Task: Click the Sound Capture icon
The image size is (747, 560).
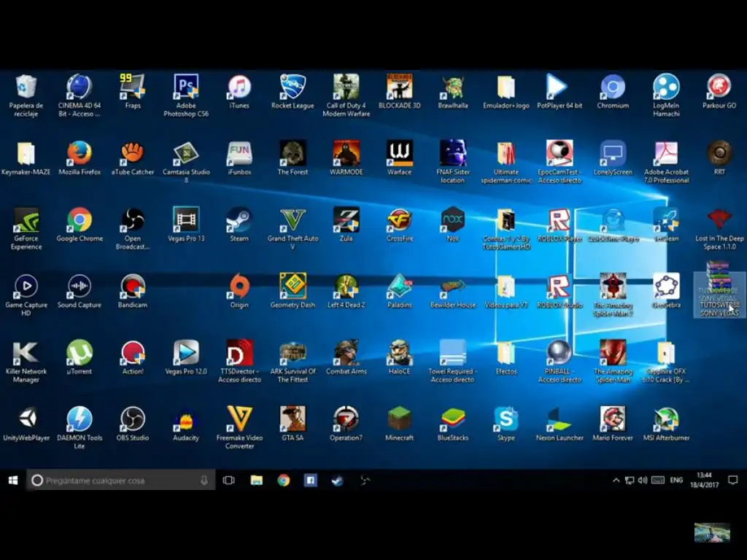Action: click(80, 286)
